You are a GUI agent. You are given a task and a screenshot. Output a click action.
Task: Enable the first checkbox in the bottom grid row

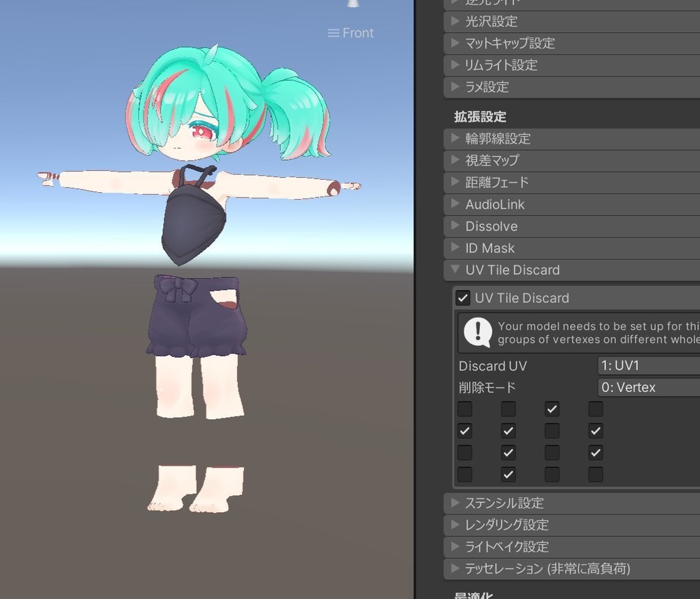click(464, 474)
